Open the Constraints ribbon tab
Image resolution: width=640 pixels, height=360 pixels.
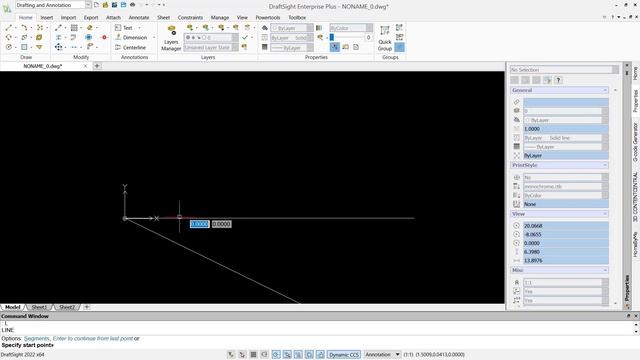click(x=190, y=18)
